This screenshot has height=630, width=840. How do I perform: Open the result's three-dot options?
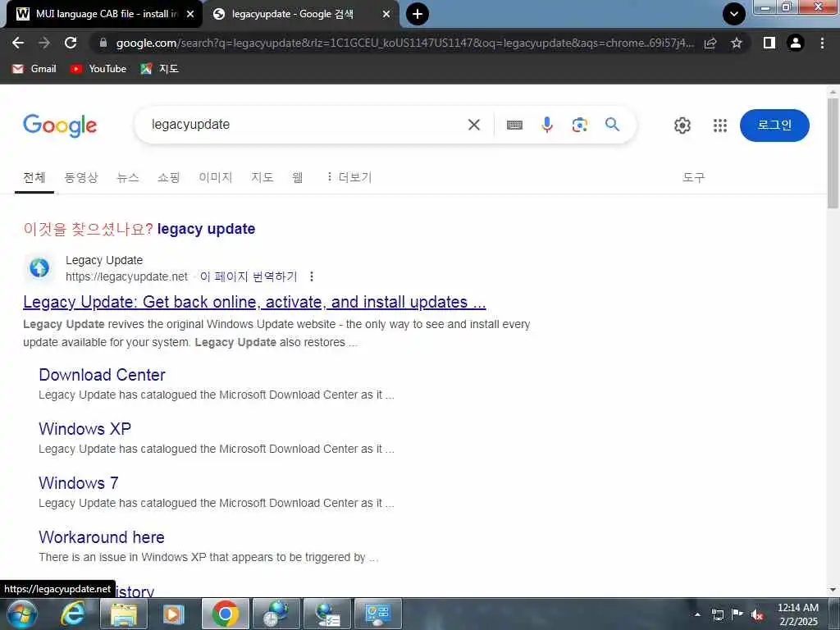(x=311, y=276)
